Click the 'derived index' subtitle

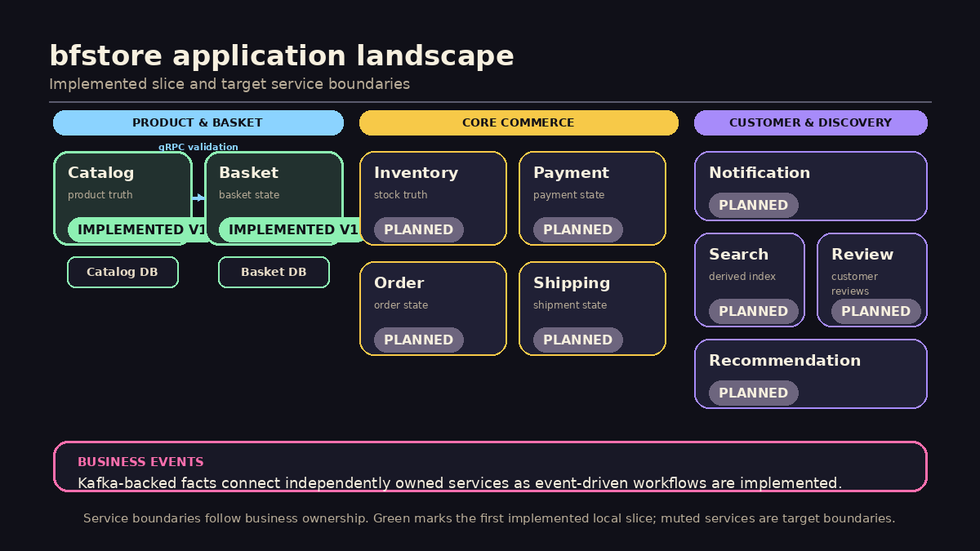click(742, 277)
